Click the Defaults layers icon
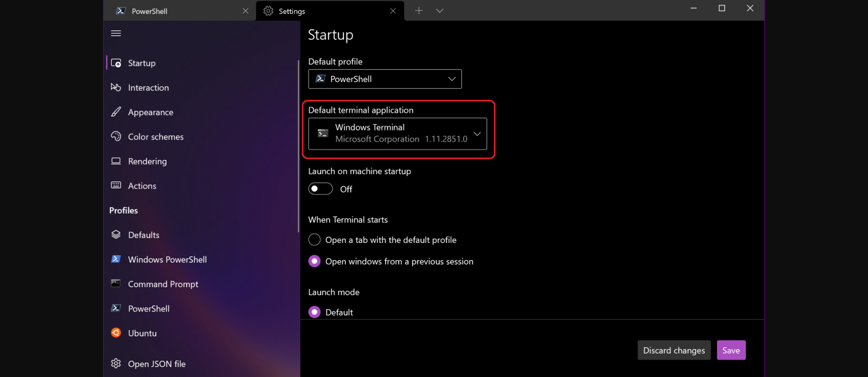The image size is (868, 377). coord(116,234)
